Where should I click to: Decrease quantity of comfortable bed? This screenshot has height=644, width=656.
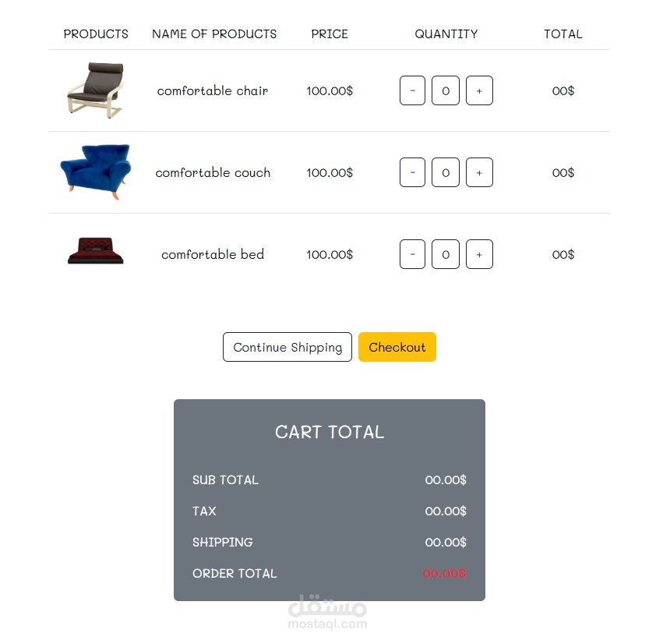pyautogui.click(x=412, y=254)
